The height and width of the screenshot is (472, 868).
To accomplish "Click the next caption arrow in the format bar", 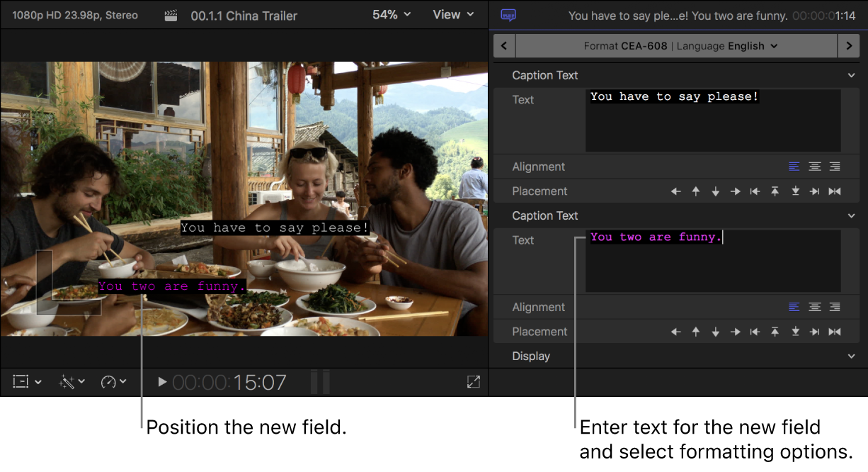I will click(849, 45).
